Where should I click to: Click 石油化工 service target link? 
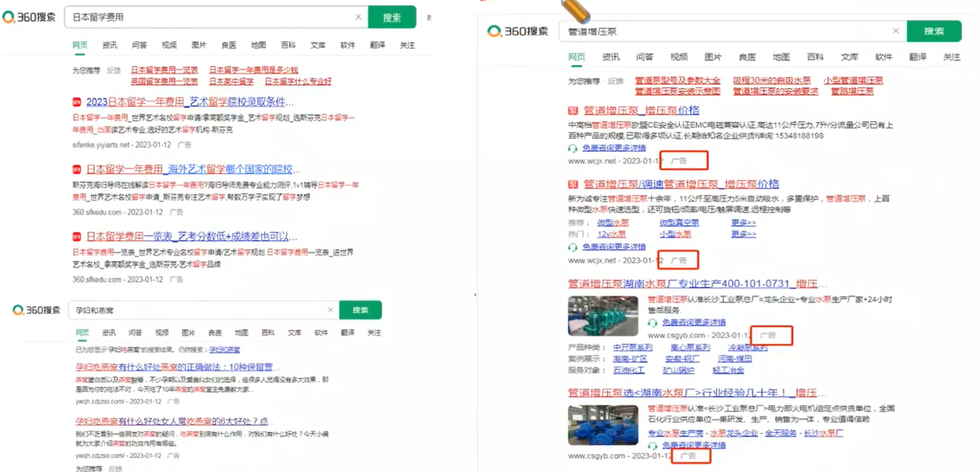tap(629, 370)
